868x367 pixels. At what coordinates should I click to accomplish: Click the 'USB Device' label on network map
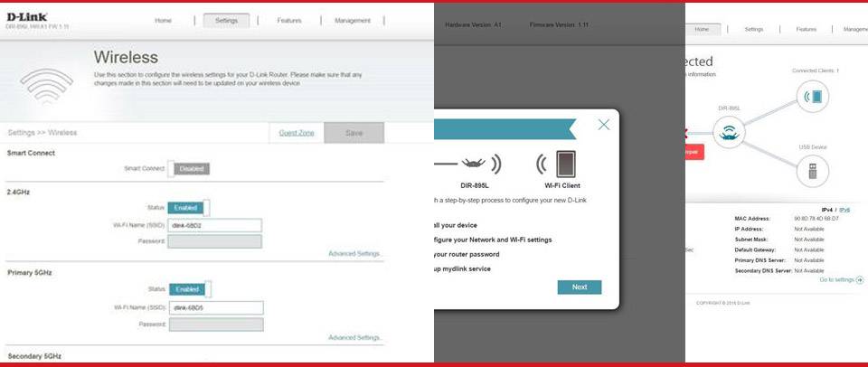(813, 147)
